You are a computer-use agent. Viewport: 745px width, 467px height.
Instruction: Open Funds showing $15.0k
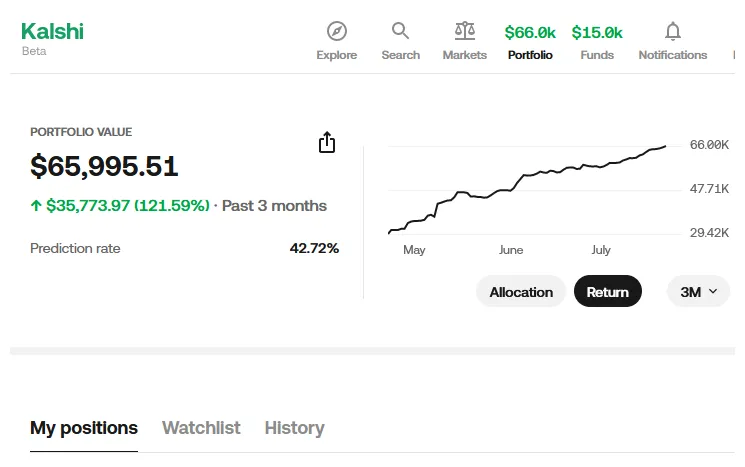597,33
